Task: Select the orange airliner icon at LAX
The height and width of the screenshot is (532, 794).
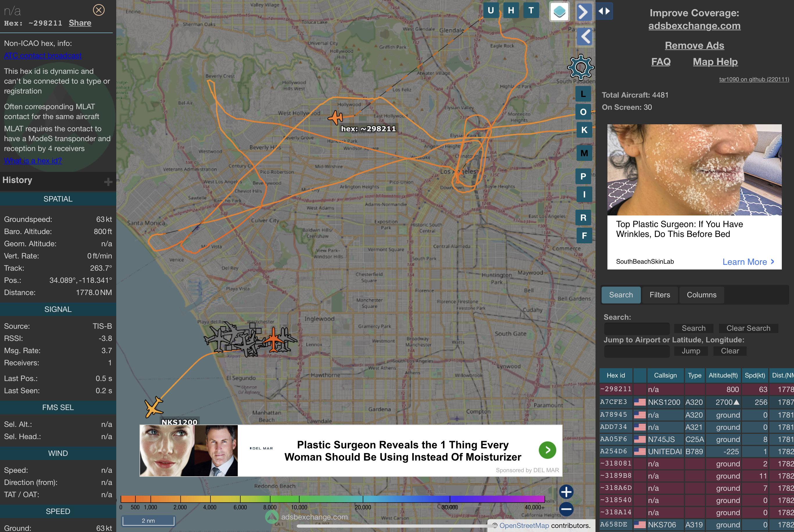Action: pyautogui.click(x=273, y=339)
